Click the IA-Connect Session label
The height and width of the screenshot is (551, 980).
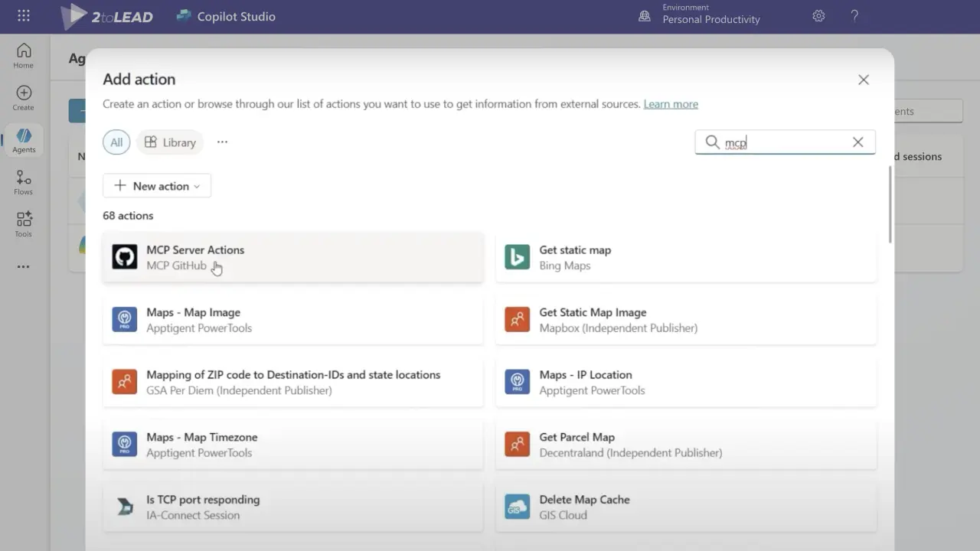[x=193, y=515]
